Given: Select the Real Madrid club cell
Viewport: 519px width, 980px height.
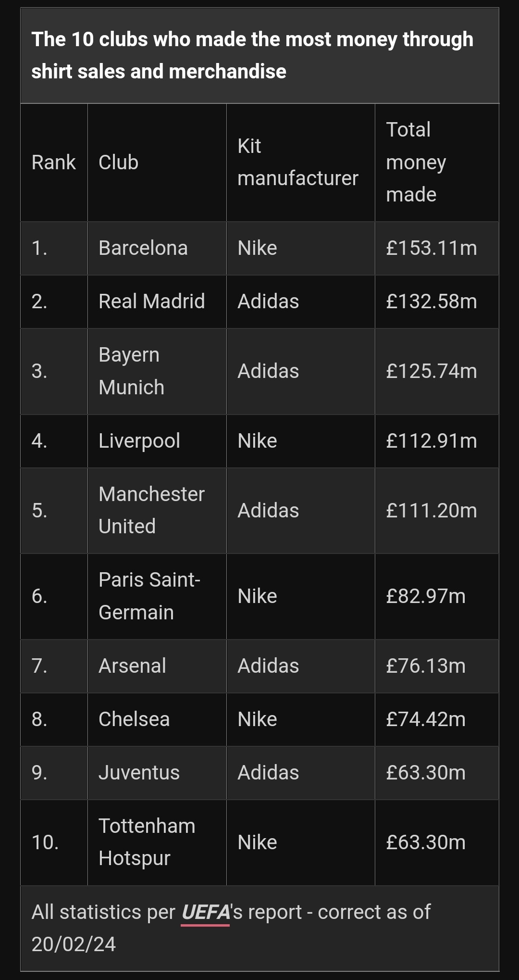Looking at the screenshot, I should [157, 302].
